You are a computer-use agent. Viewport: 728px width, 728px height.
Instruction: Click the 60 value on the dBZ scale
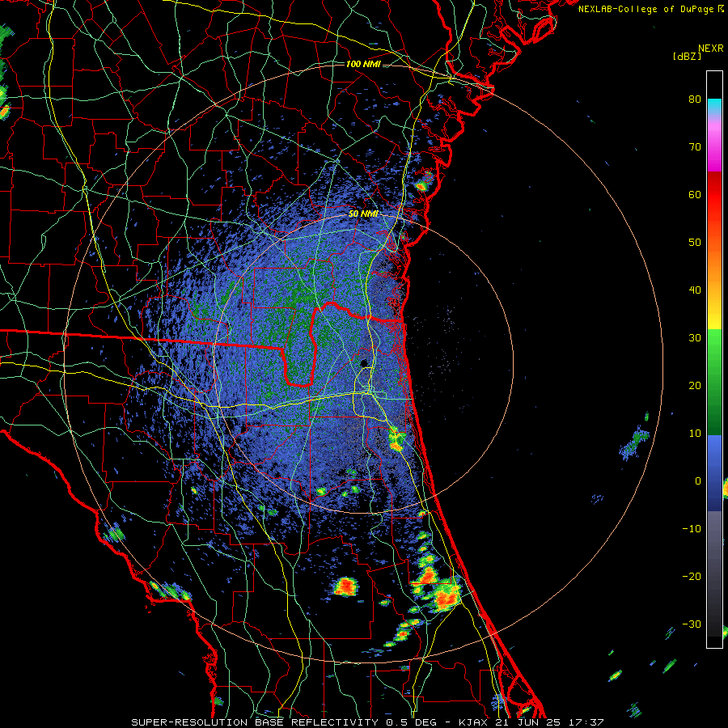695,194
